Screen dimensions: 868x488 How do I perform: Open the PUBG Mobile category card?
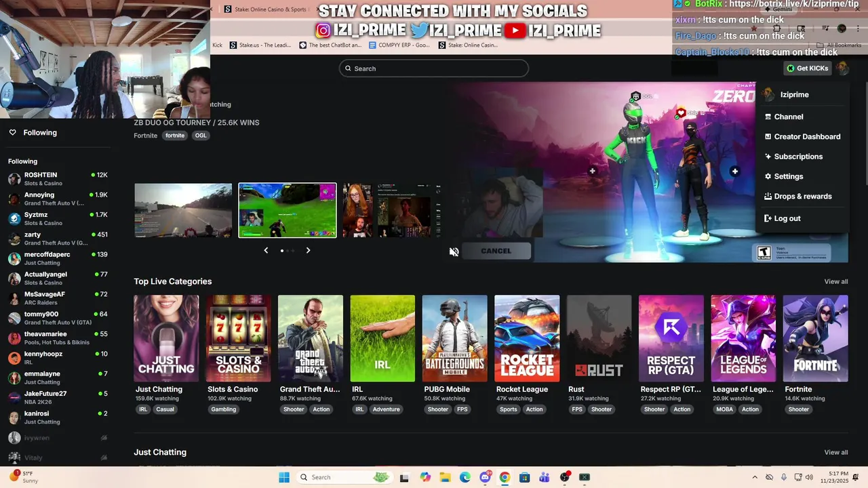pos(455,338)
